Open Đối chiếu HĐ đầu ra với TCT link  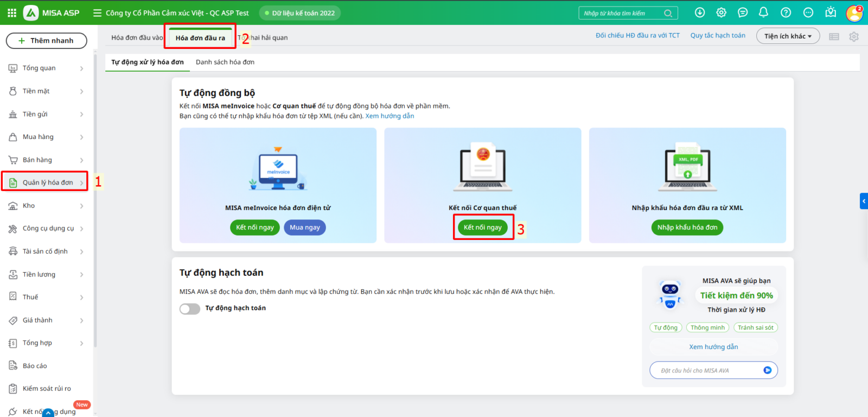click(x=637, y=36)
